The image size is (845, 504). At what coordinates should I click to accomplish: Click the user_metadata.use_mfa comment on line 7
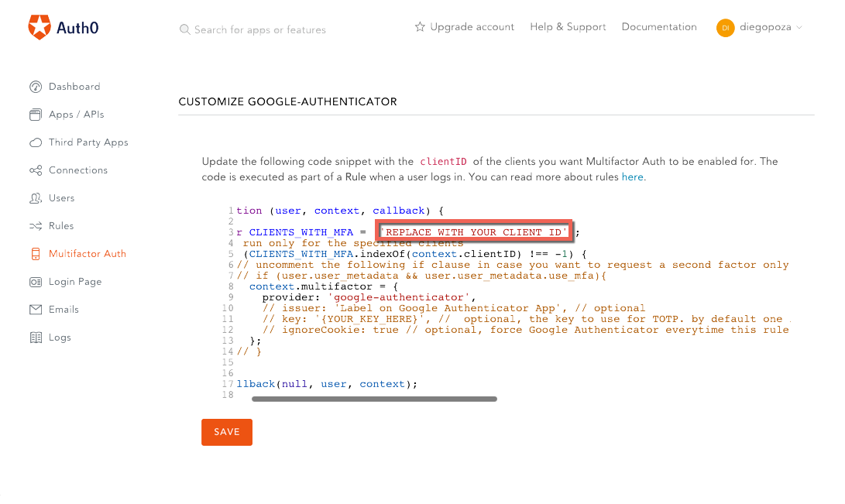point(421,276)
